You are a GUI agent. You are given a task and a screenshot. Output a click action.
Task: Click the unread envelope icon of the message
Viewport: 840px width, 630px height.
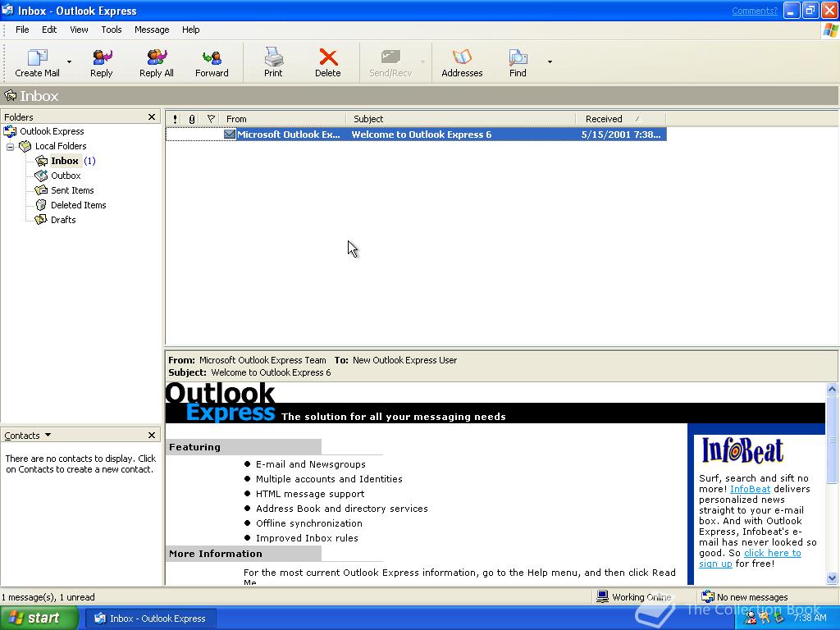[230, 134]
